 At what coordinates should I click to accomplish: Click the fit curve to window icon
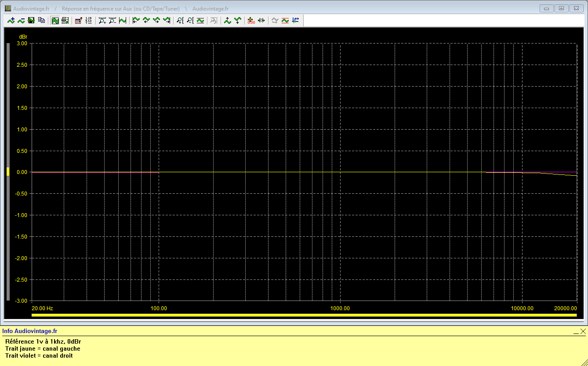pyautogui.click(x=123, y=20)
